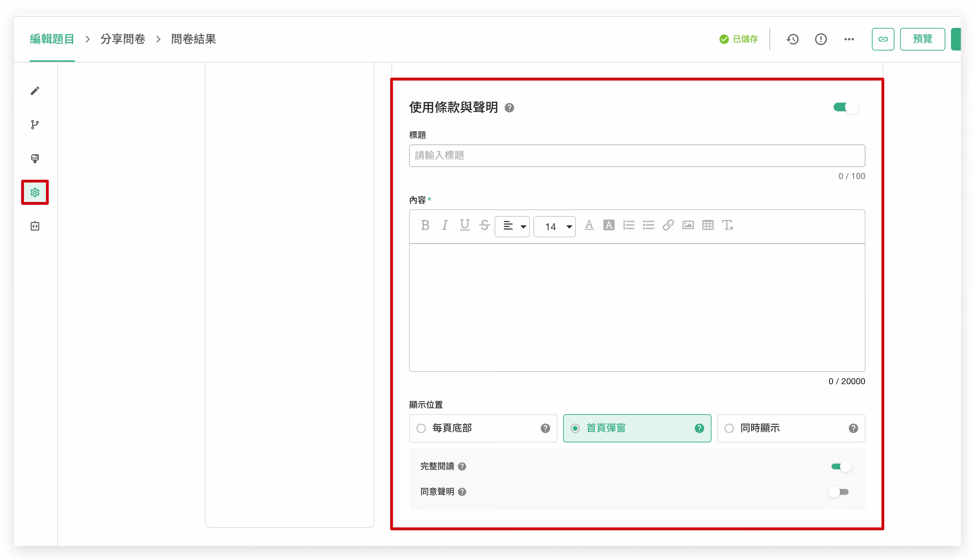Viewport: 975px width, 560px height.
Task: Click help icon beside 同意聲明
Action: pos(462,492)
